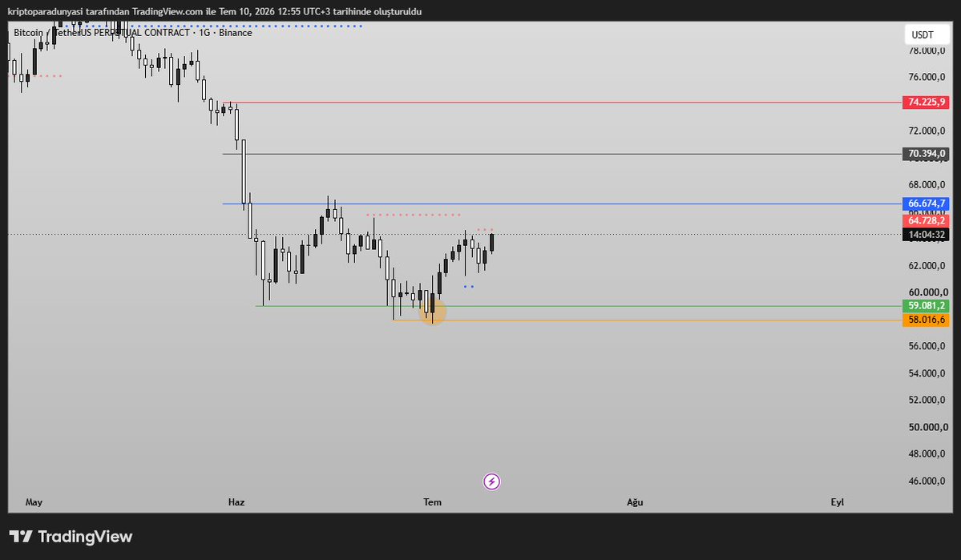Viewport: 961px width, 560px height.
Task: Click the 48.000,0 price axis value
Action: [x=927, y=454]
